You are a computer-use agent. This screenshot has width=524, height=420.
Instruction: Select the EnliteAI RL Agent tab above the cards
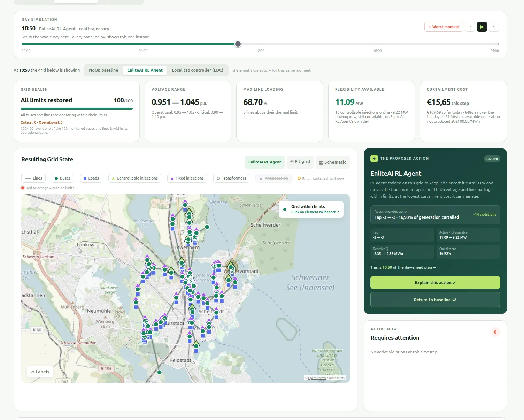click(145, 70)
